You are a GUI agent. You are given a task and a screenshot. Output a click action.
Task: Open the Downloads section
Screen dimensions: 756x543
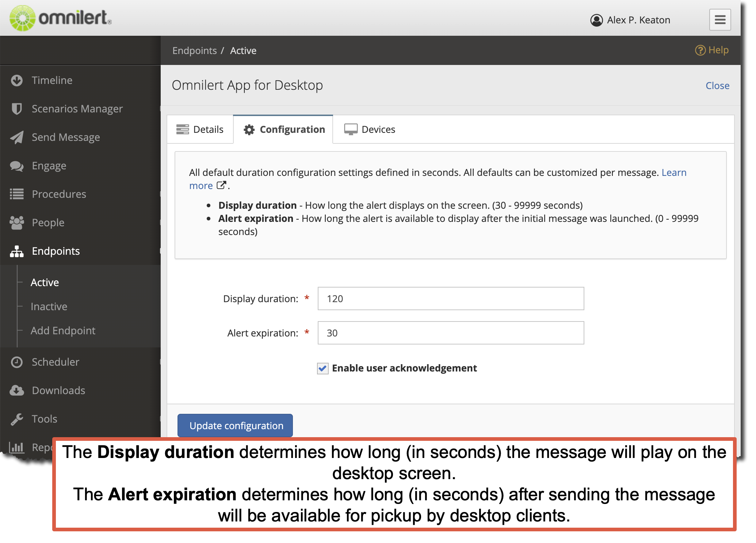click(80, 390)
